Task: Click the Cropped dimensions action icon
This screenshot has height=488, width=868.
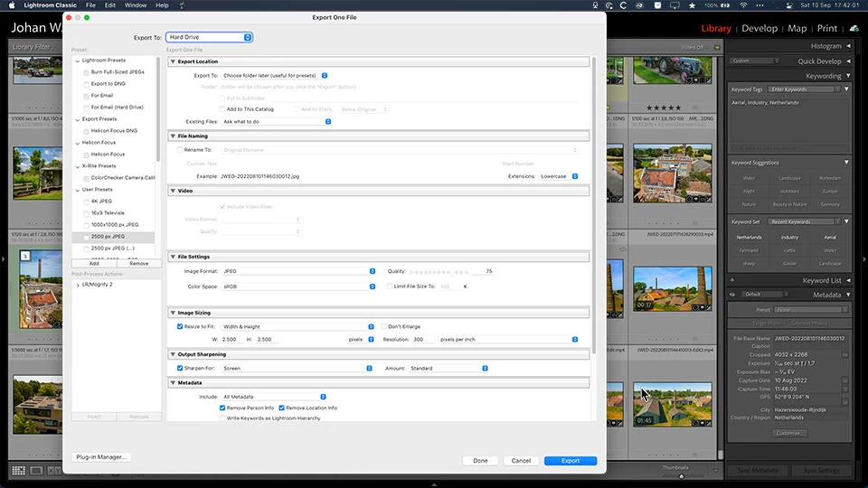Action: 845,354
